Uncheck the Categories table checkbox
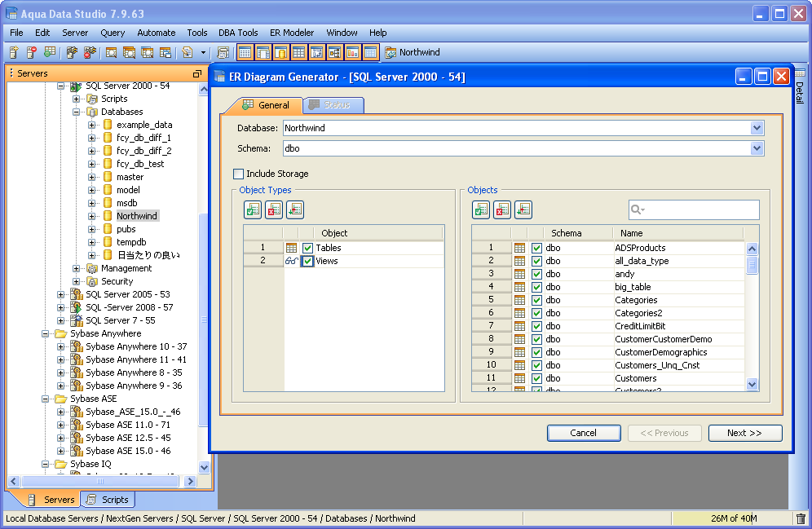Screen dimensions: 812x529 pos(536,300)
